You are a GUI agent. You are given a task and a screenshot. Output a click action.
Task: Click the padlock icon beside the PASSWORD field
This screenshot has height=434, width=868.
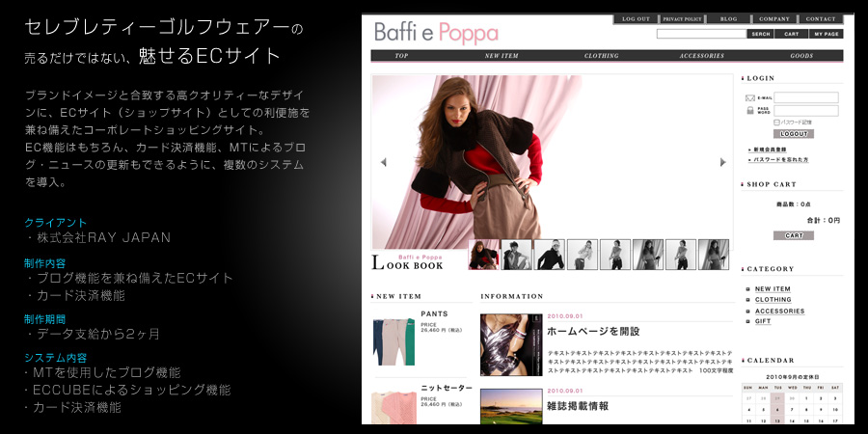750,110
